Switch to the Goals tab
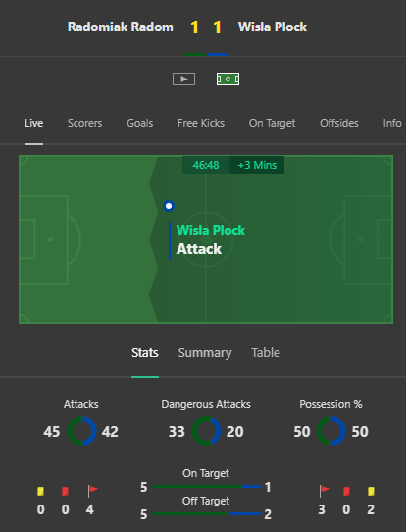The height and width of the screenshot is (532, 406). pos(139,123)
